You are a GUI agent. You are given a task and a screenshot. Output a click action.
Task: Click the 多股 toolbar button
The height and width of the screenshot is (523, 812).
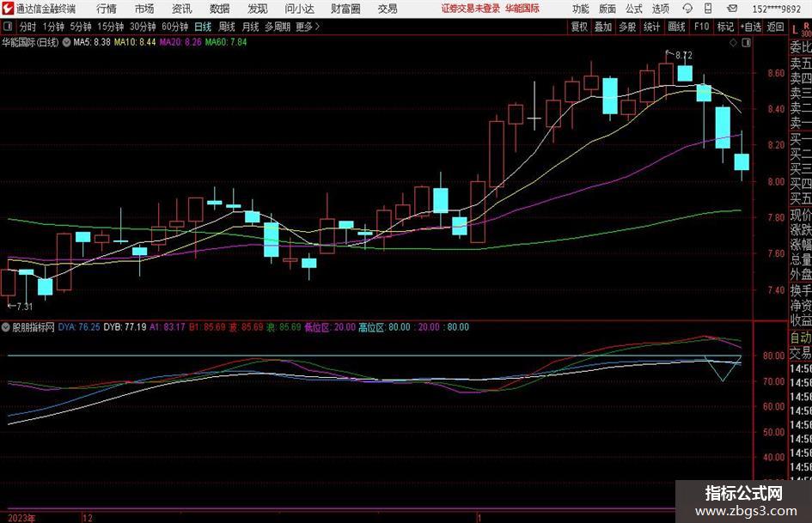[x=627, y=27]
